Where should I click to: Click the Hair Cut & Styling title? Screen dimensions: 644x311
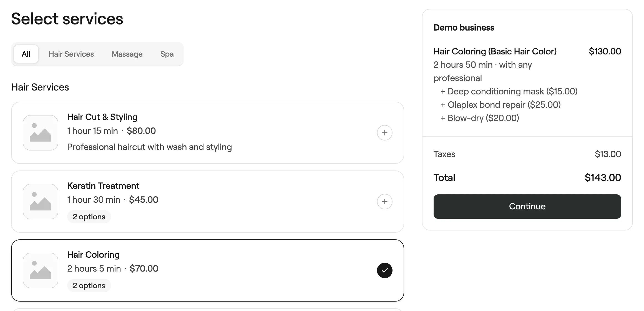click(x=102, y=117)
